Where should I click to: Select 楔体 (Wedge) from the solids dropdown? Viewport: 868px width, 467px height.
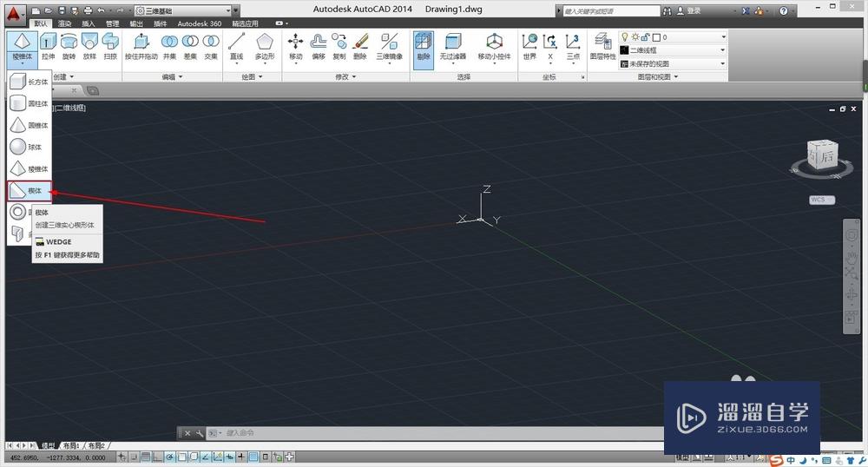(30, 190)
